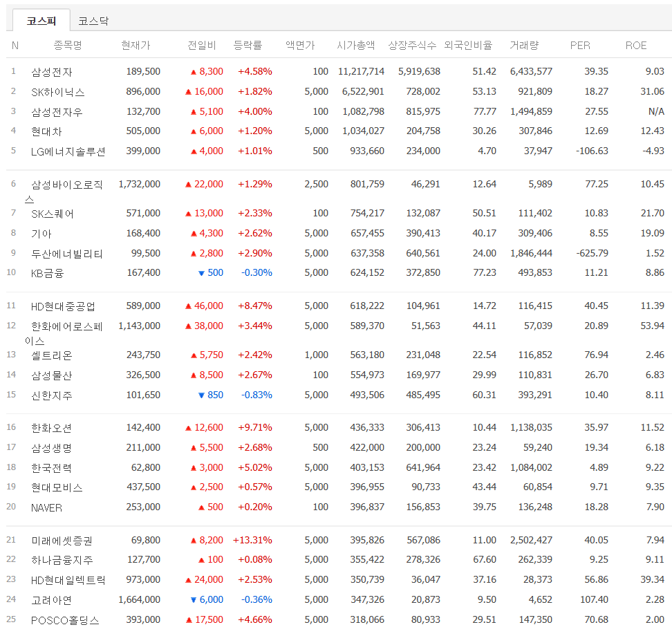Click the 거래량 column header

(524, 45)
